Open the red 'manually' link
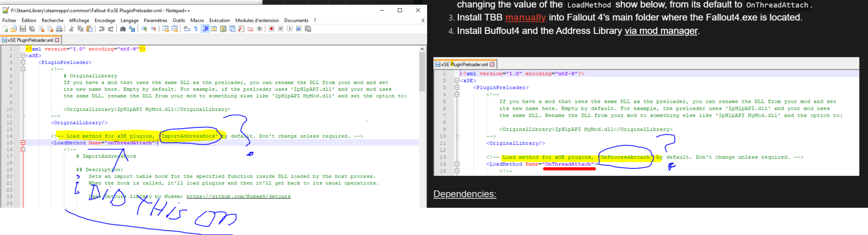Viewport: 868px width, 235px height. pyautogui.click(x=525, y=17)
